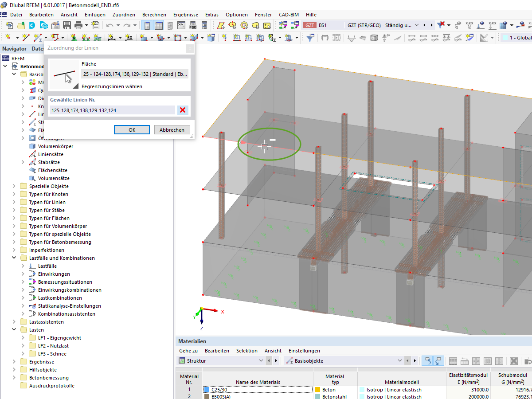Click the Gewählte Linien Nr. input field

coord(111,110)
